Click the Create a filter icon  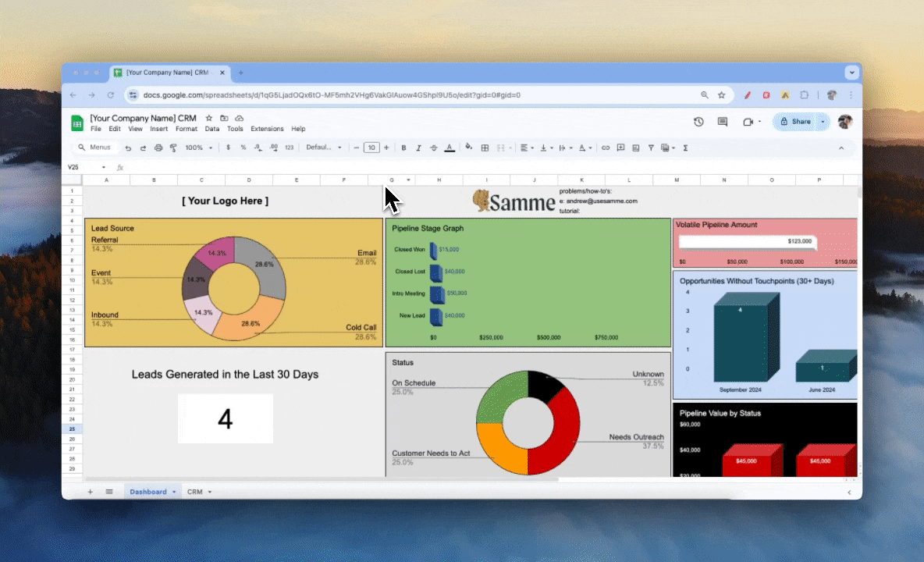(651, 148)
